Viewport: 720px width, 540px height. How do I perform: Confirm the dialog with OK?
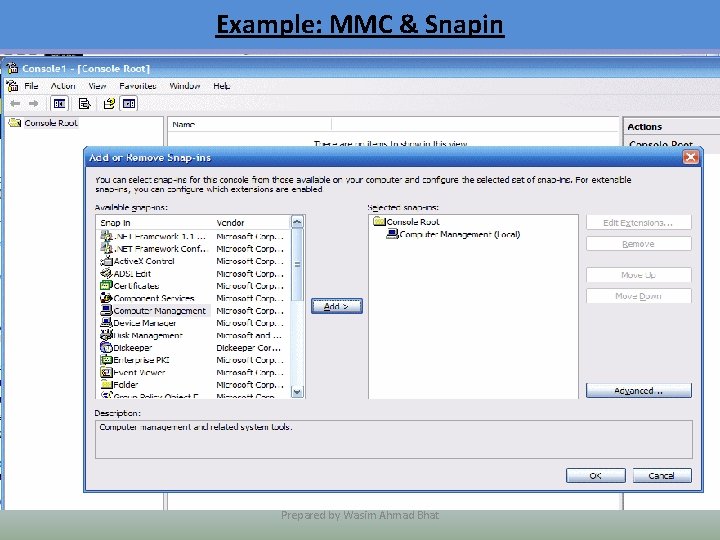pyautogui.click(x=596, y=476)
